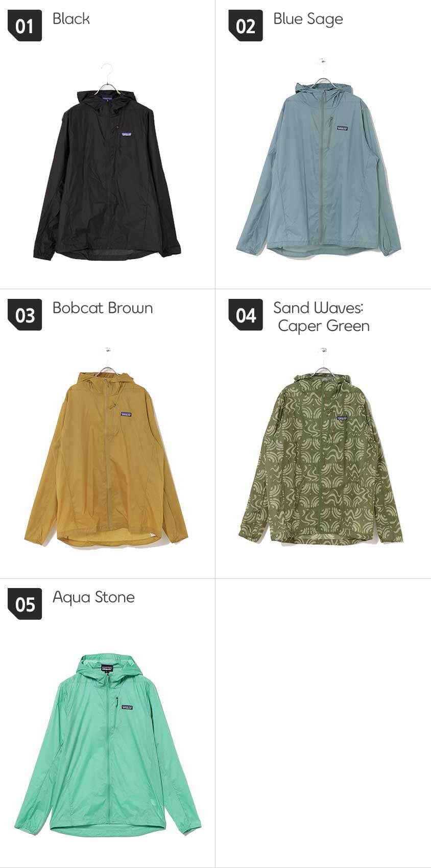
Task: Click the 04 number badge
Action: tap(246, 315)
